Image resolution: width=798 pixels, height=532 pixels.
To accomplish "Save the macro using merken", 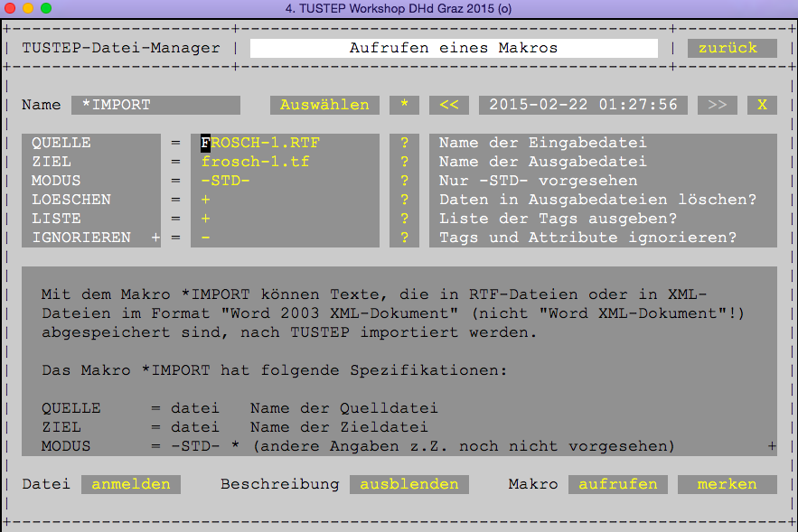I will 728,484.
